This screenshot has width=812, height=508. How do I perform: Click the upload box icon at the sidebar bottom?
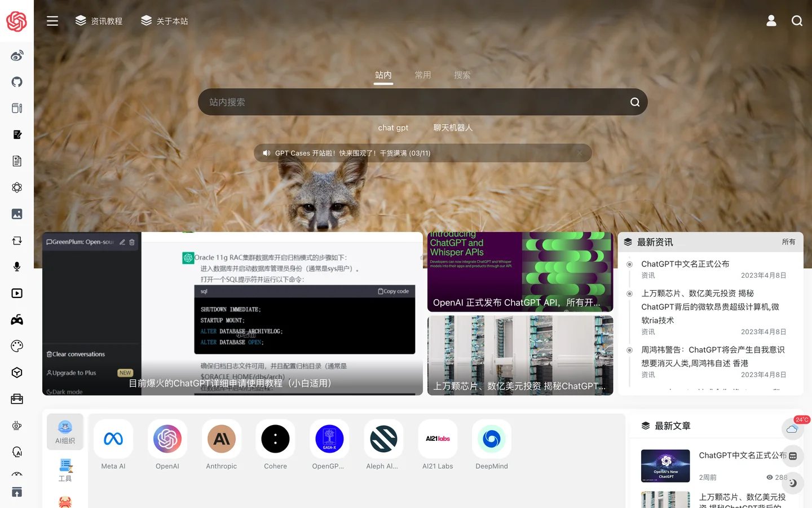tap(17, 492)
